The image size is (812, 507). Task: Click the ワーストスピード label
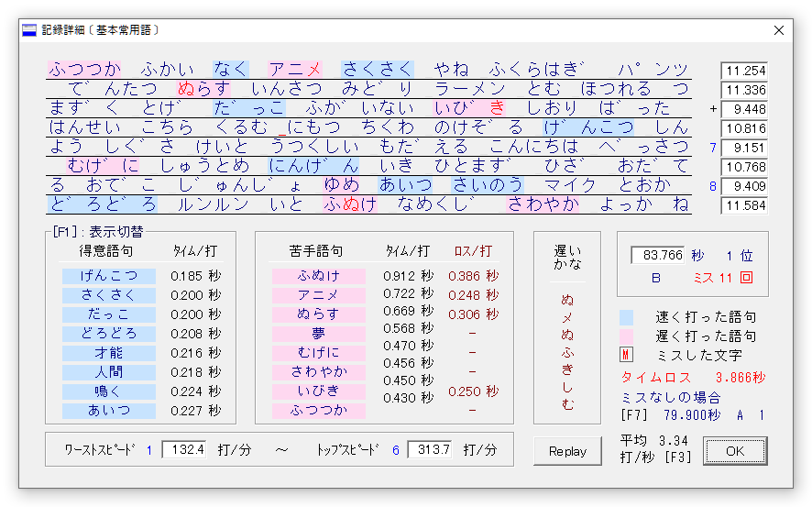pyautogui.click(x=99, y=449)
